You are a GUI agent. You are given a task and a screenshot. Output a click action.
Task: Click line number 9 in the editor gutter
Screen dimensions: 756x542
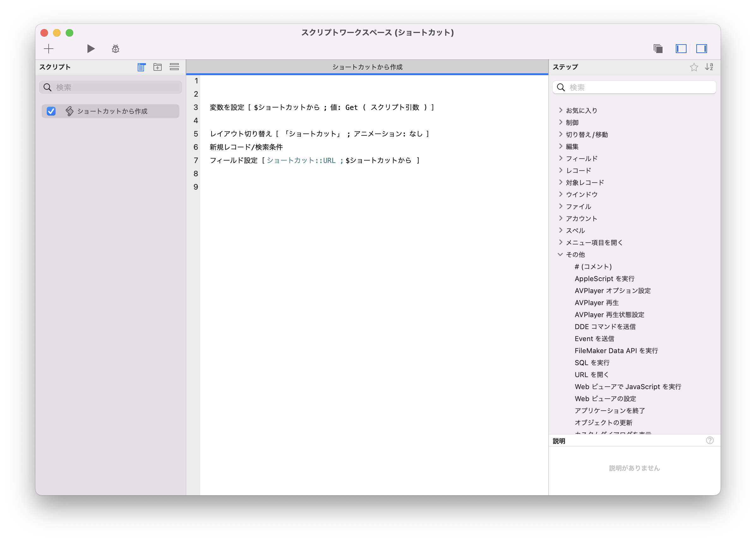click(196, 187)
